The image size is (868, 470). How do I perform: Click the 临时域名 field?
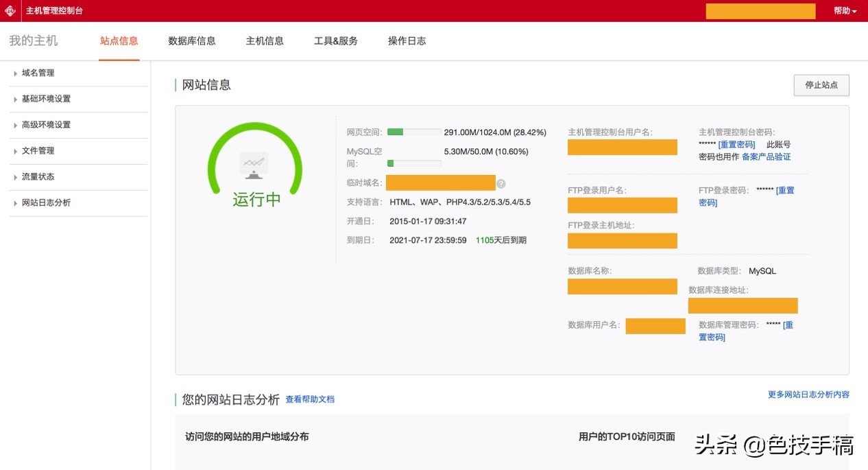point(441,183)
